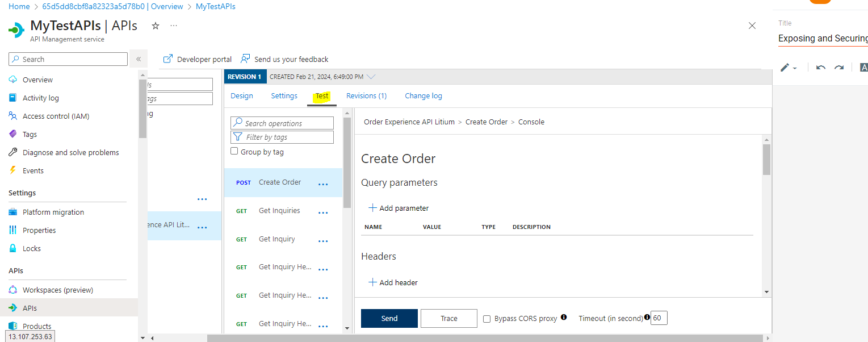Enable the Group by tag checkbox
The height and width of the screenshot is (342, 868).
234,152
